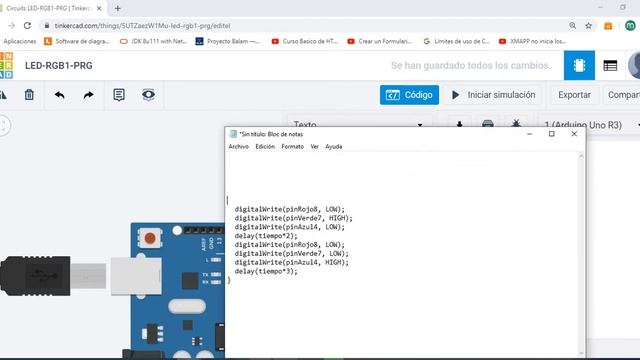This screenshot has width=640, height=360.
Task: Click line delay(tiempo*2); in Notepad
Action: [x=266, y=236]
